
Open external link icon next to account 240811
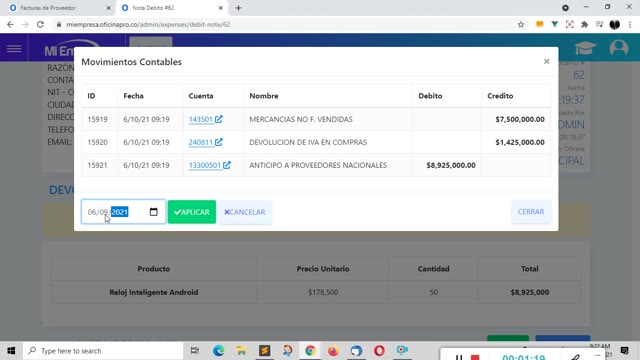(219, 142)
